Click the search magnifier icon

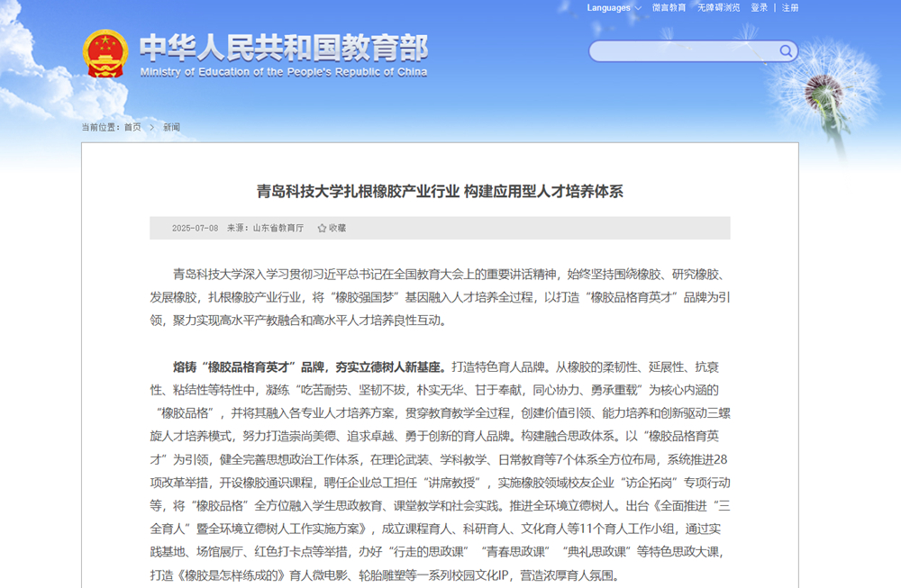tap(786, 50)
